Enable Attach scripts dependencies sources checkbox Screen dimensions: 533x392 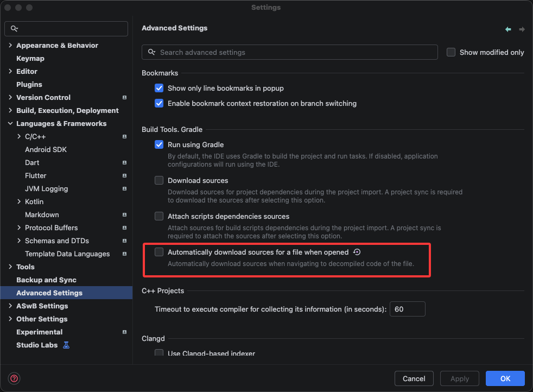tap(158, 216)
